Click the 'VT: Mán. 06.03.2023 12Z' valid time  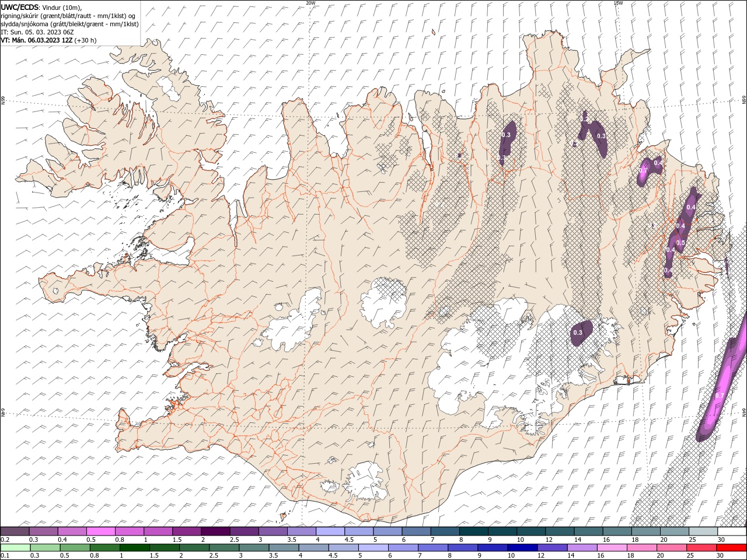point(36,40)
